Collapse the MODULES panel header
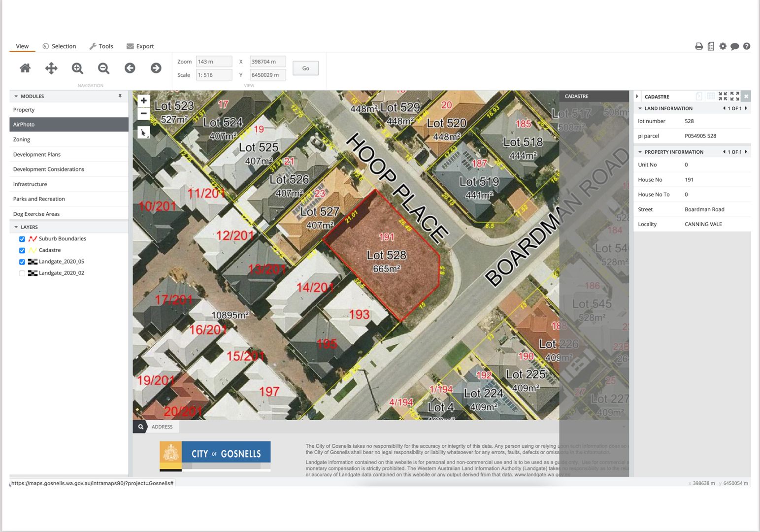This screenshot has width=760, height=532. pos(16,96)
